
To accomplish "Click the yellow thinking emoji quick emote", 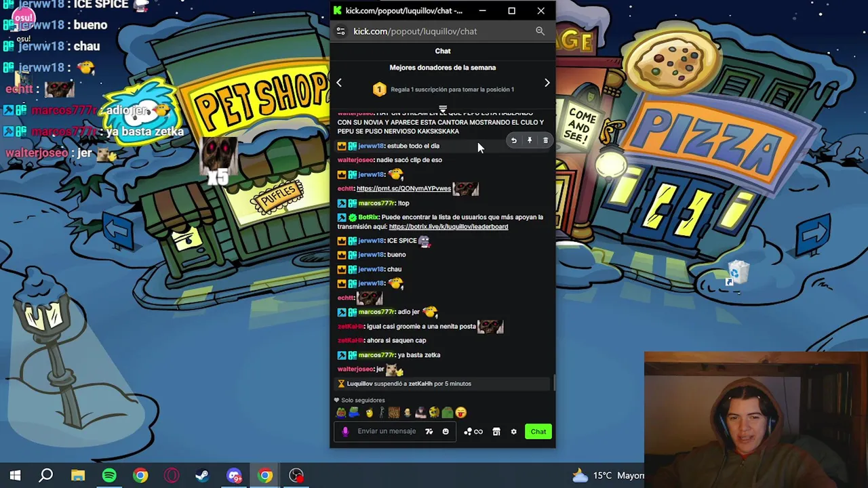I will (369, 412).
